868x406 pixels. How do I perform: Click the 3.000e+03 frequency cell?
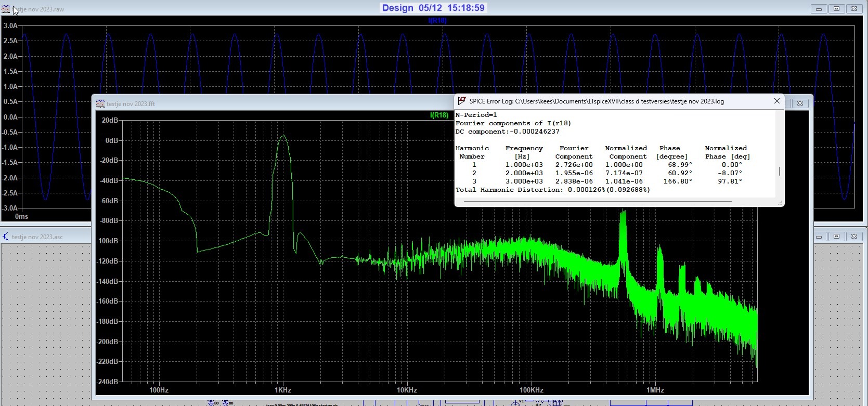coord(524,181)
